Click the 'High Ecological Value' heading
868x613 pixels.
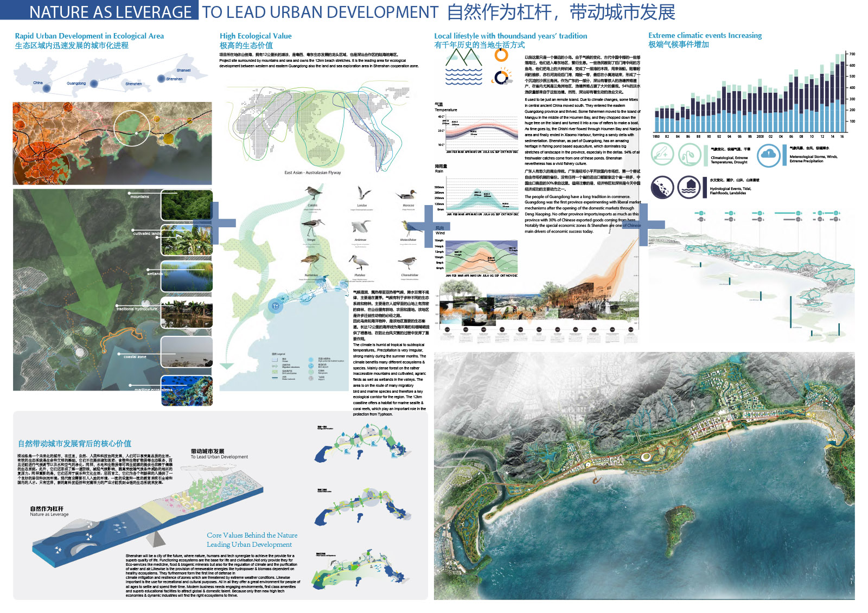pos(256,36)
